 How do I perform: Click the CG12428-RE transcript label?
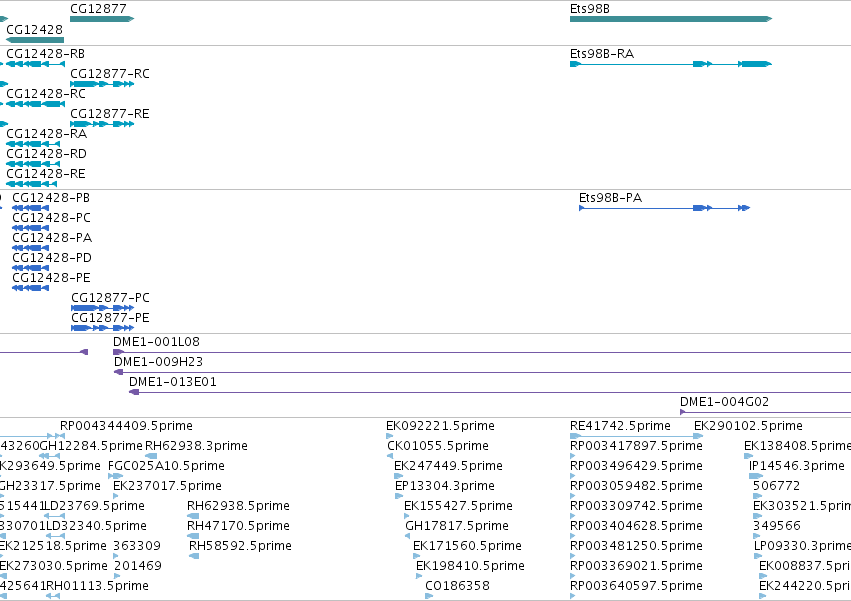[x=46, y=174]
